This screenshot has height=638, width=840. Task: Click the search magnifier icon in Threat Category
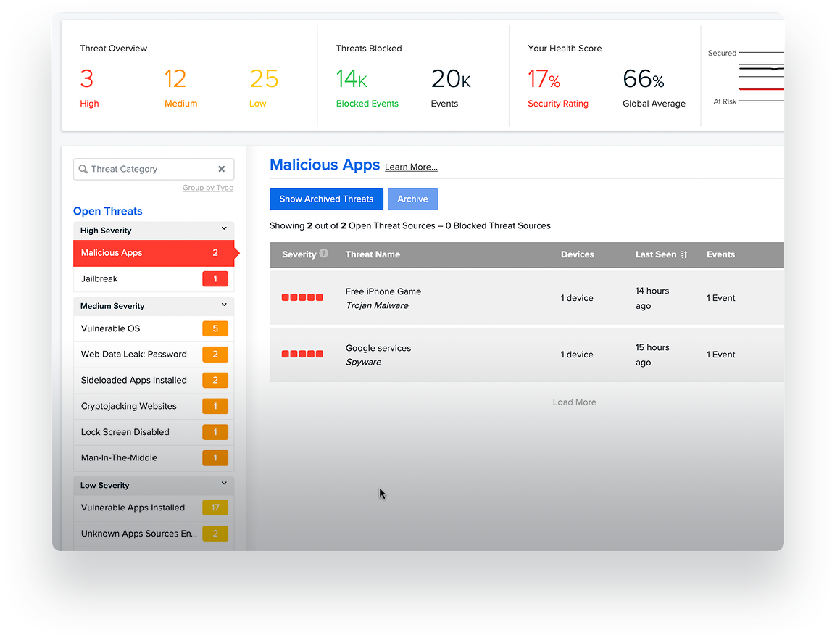(x=83, y=169)
